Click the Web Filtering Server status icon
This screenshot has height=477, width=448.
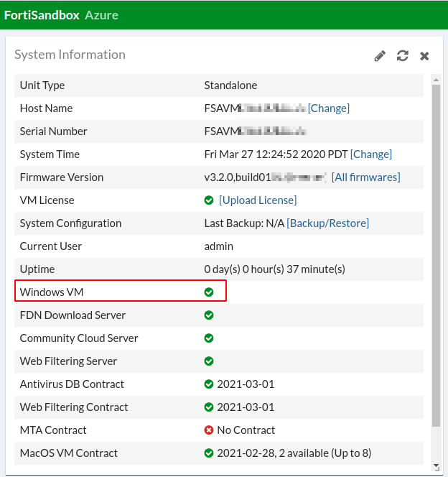209,361
